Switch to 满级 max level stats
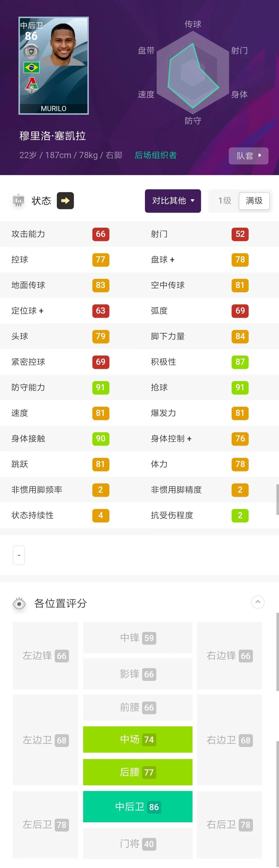 point(254,201)
